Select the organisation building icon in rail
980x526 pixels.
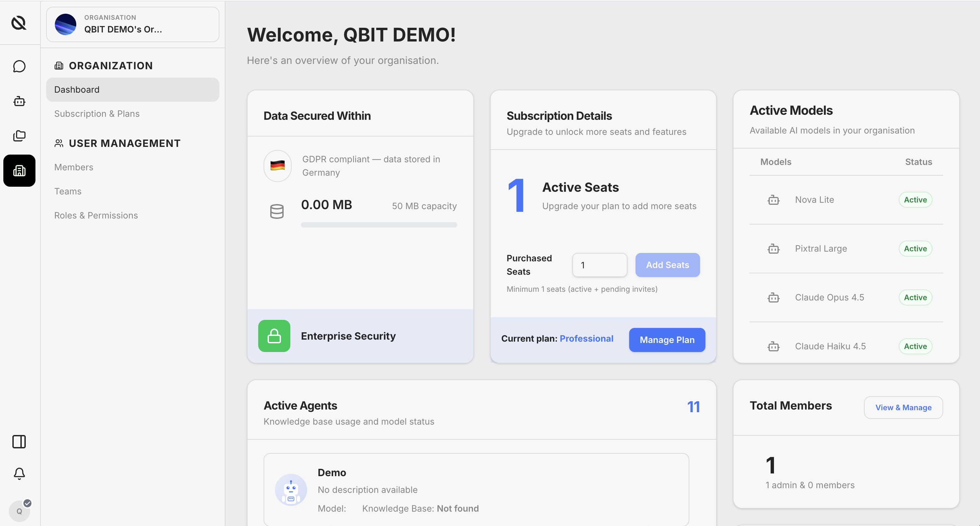19,171
